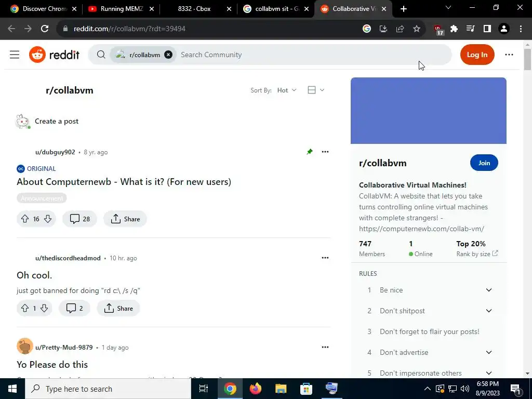This screenshot has height=399, width=532.
Task: Open the top-right Reddit options menu
Action: click(509, 55)
